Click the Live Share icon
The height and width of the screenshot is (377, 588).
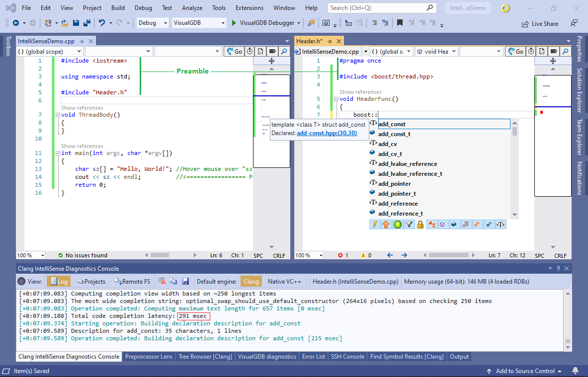[x=525, y=24]
